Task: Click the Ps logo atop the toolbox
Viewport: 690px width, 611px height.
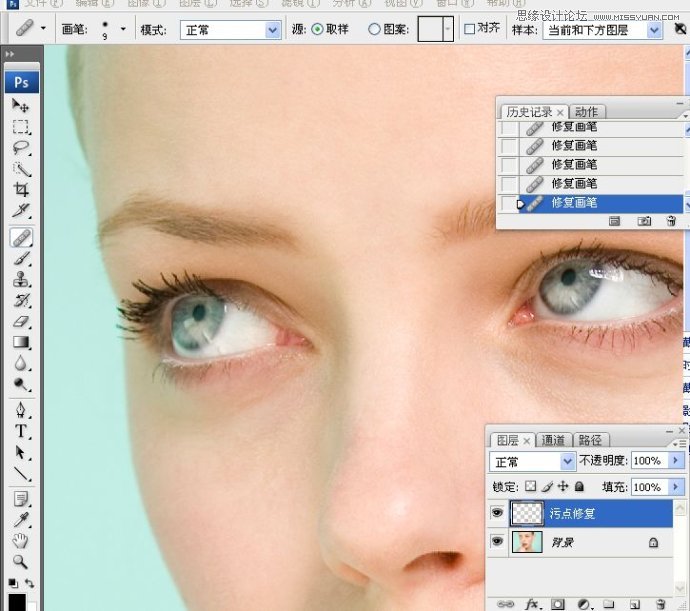Action: (22, 82)
